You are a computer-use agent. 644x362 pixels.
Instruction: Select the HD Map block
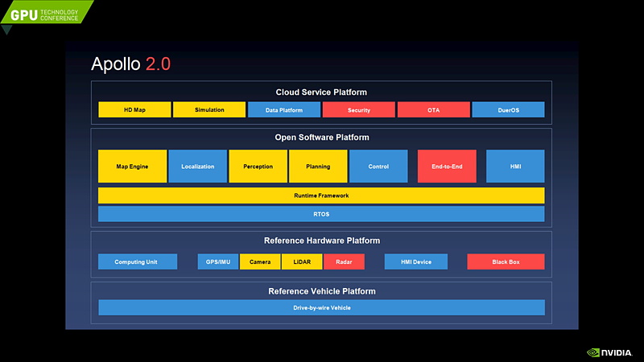tap(134, 109)
